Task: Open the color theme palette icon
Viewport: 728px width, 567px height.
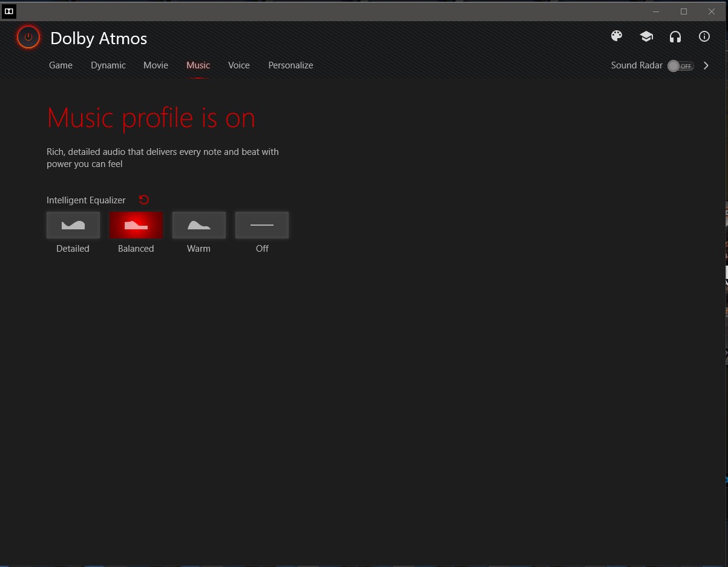Action: (617, 36)
